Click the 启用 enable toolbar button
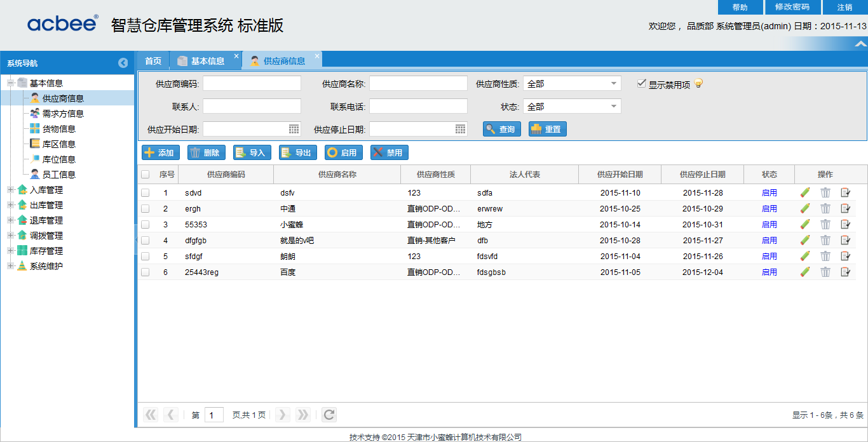The width and height of the screenshot is (868, 442). [x=344, y=152]
